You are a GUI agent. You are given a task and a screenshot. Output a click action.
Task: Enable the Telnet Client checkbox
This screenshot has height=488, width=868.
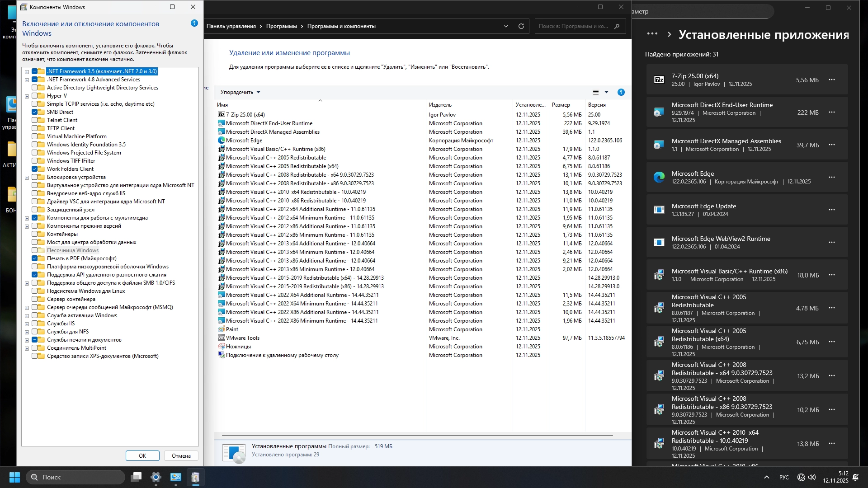35,120
